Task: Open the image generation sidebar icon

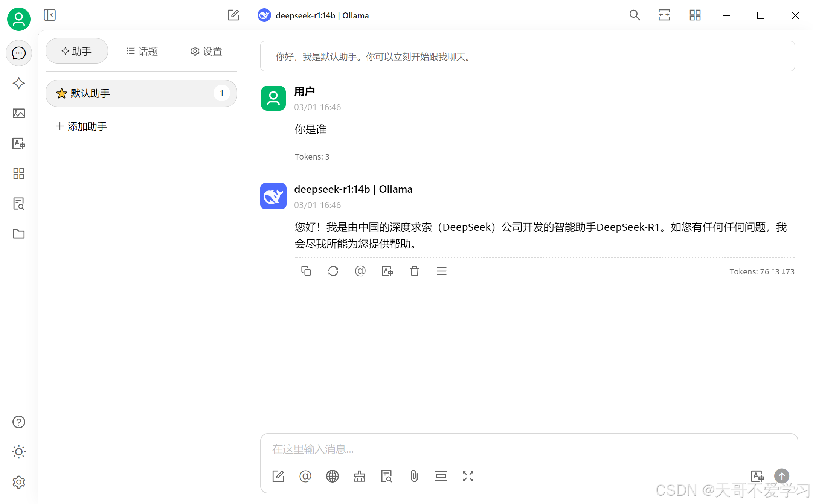Action: click(x=18, y=113)
